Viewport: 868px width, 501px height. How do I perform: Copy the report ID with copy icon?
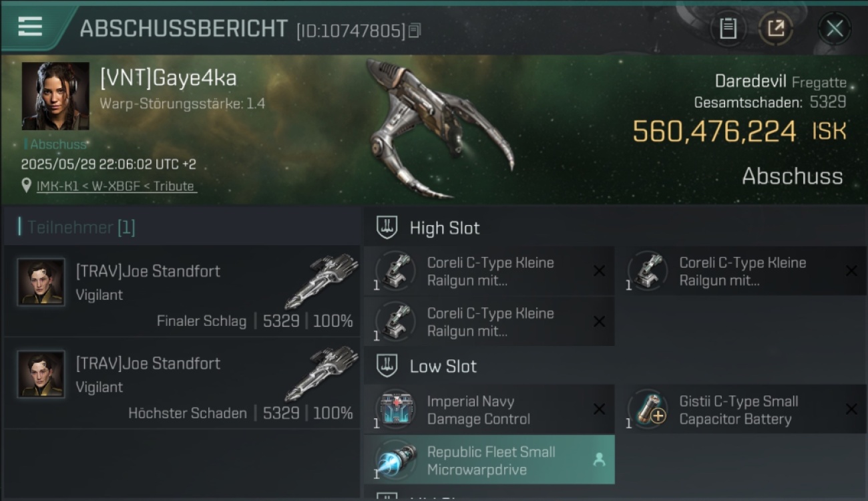pos(415,31)
